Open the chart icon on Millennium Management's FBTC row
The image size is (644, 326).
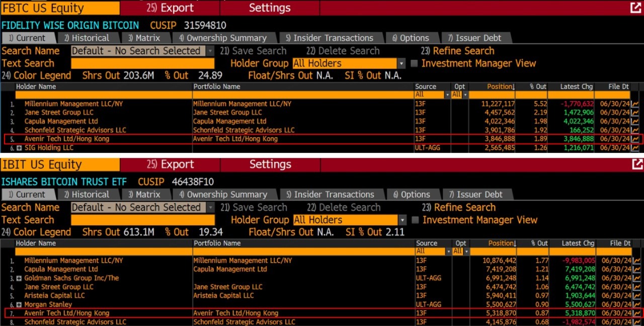[635, 104]
